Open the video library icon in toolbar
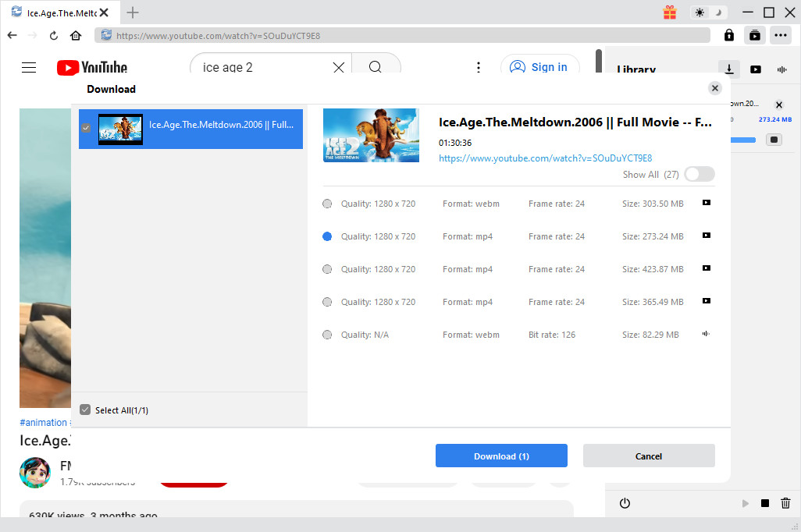 coord(755,35)
